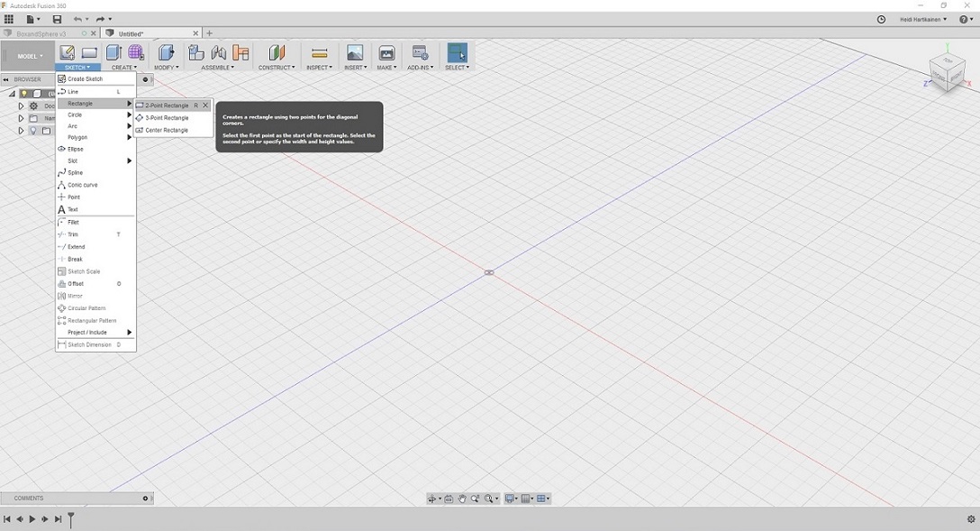Open the Circle submenu
The height and width of the screenshot is (531, 980).
point(95,115)
